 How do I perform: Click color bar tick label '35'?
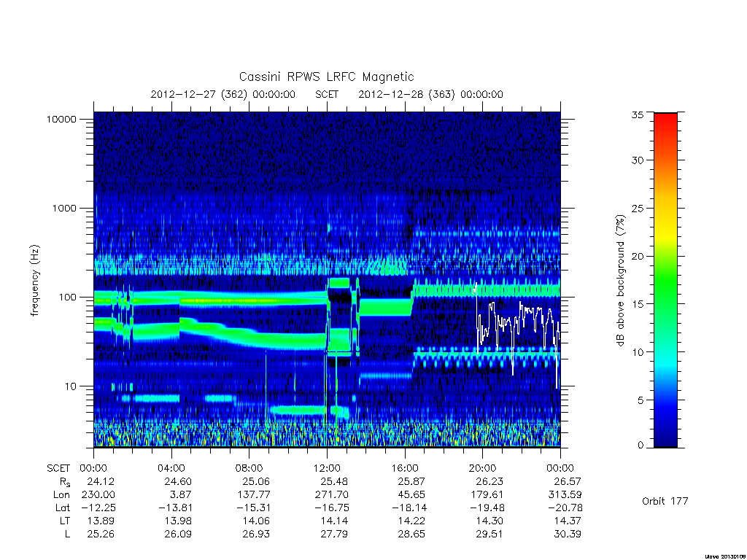[637, 114]
